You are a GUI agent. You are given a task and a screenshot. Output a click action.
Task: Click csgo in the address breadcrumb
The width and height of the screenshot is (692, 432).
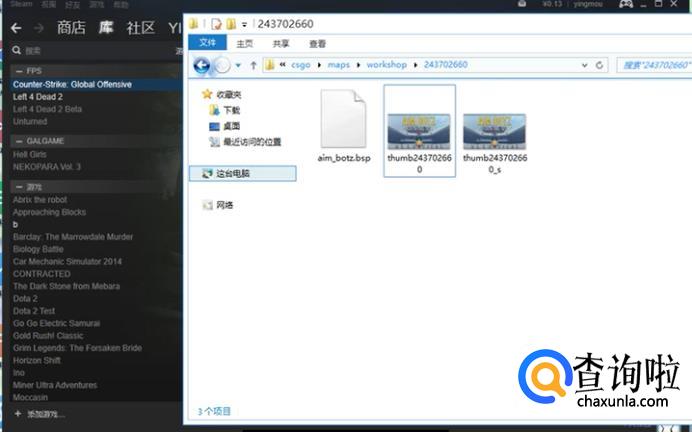pyautogui.click(x=301, y=65)
